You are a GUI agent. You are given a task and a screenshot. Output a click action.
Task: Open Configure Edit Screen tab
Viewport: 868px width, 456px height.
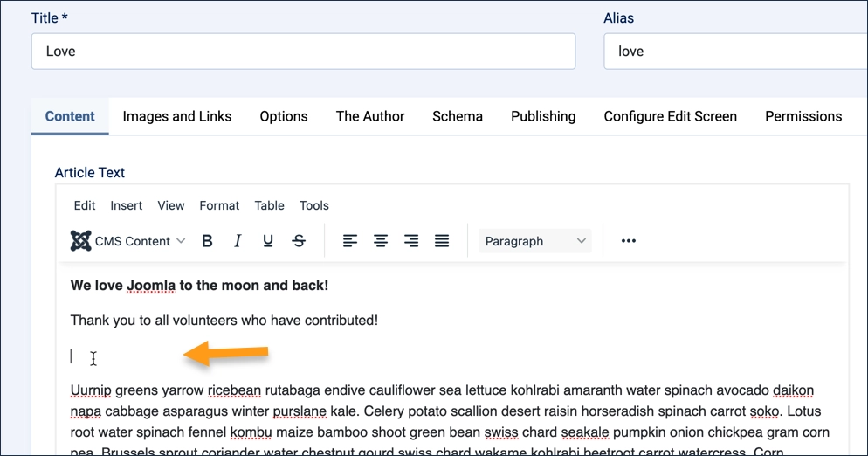pos(671,116)
